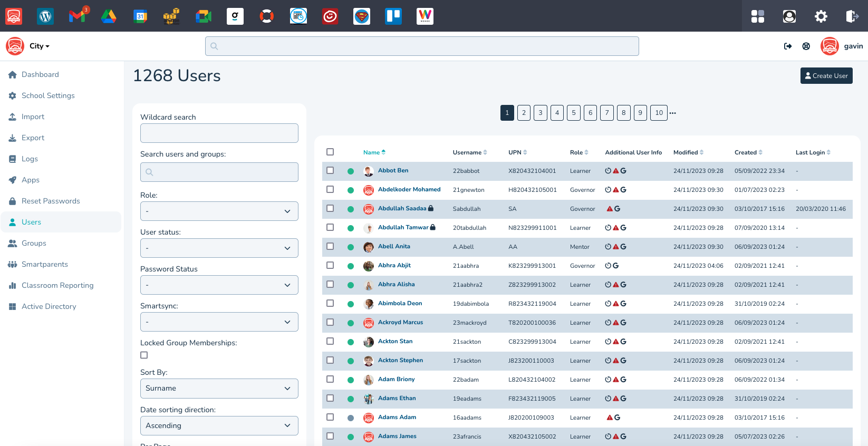The image size is (868, 446).
Task: Click the Wildcard search input field
Action: [x=219, y=133]
